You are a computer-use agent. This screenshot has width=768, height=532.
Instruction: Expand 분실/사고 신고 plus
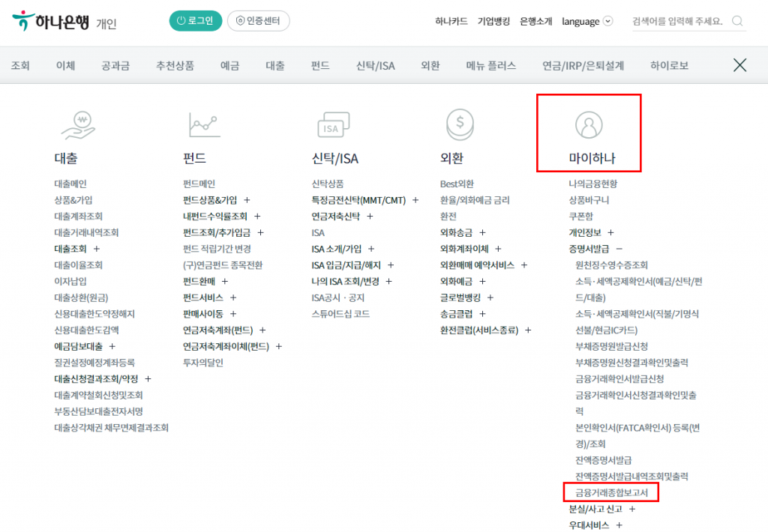[x=632, y=510]
